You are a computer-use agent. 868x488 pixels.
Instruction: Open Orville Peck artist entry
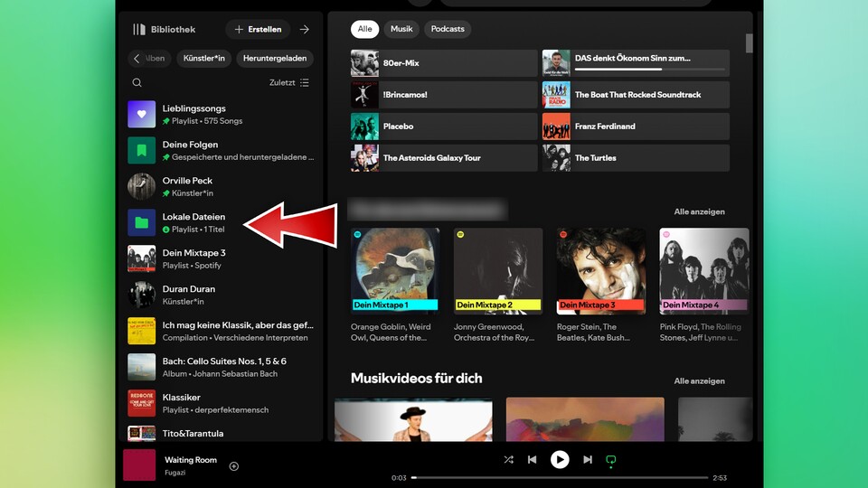pos(222,186)
